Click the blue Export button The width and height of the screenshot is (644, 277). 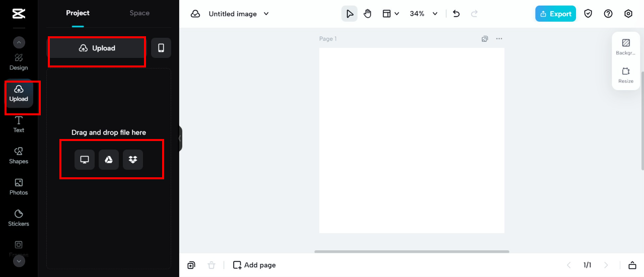point(555,14)
